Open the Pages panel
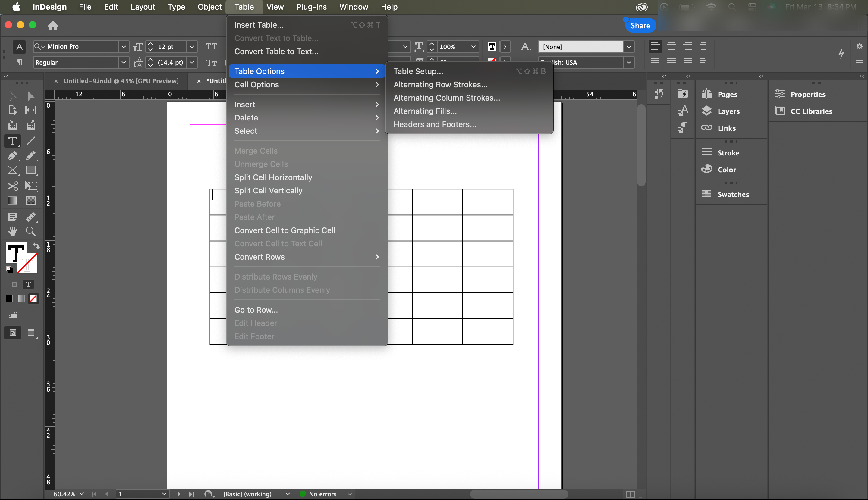The width and height of the screenshot is (868, 500). pos(727,94)
